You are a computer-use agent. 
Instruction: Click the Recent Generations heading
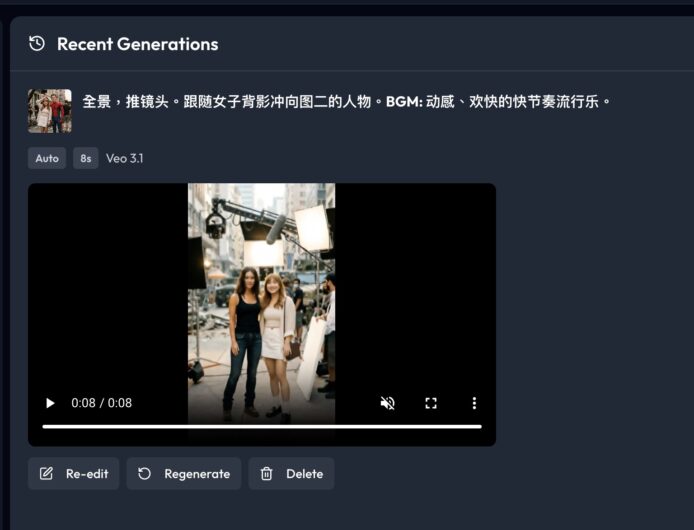[x=137, y=44]
